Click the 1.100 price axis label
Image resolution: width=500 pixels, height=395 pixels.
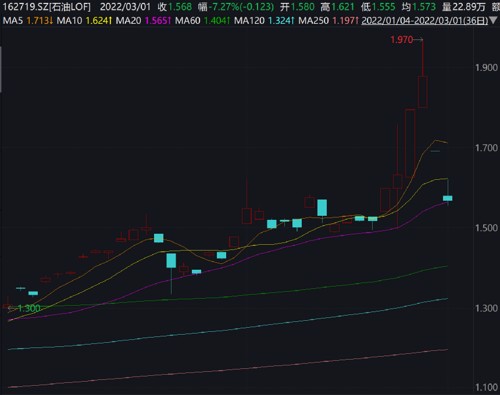coord(486,388)
